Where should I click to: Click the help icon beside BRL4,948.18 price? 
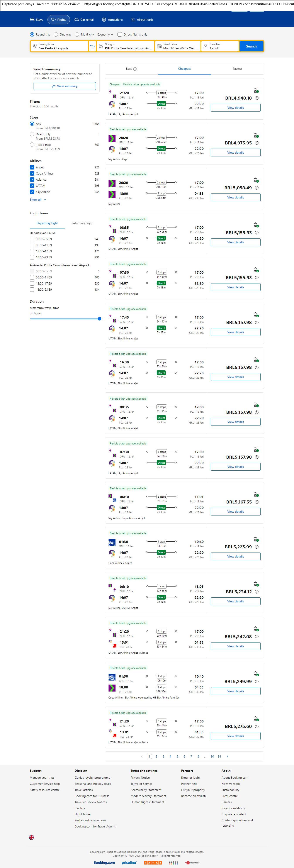pos(257,98)
